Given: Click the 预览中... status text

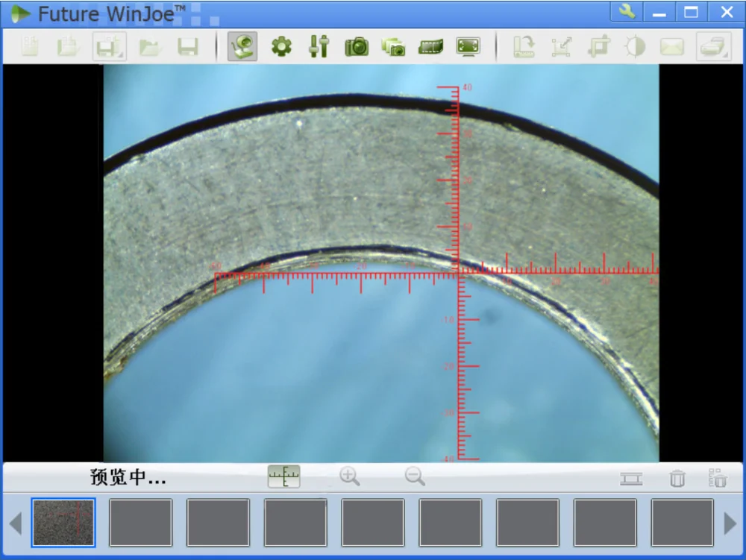Looking at the screenshot, I should (128, 477).
